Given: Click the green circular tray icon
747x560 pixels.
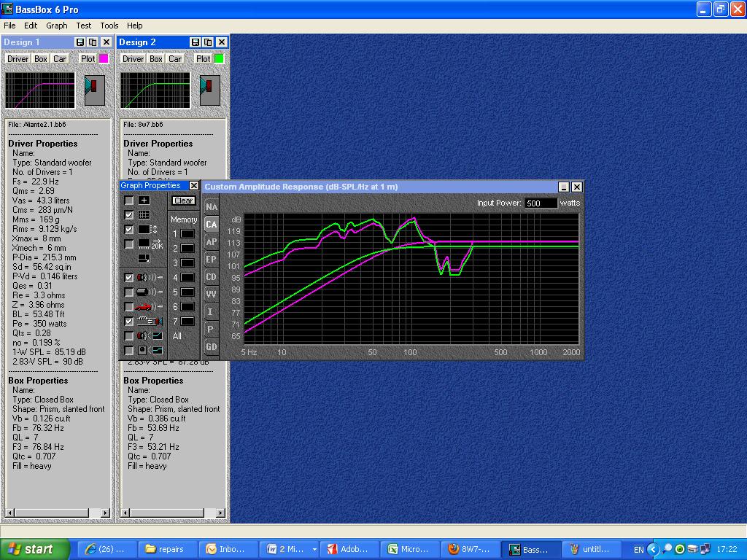Looking at the screenshot, I should (680, 549).
